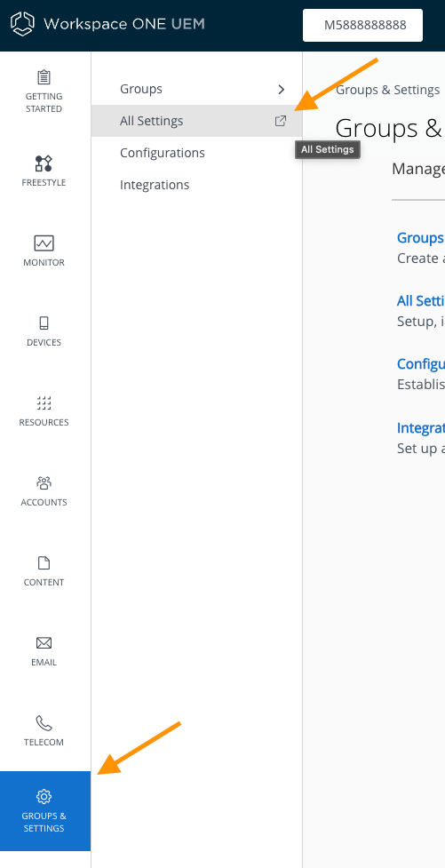Open Getting Started clipboard icon

click(44, 77)
